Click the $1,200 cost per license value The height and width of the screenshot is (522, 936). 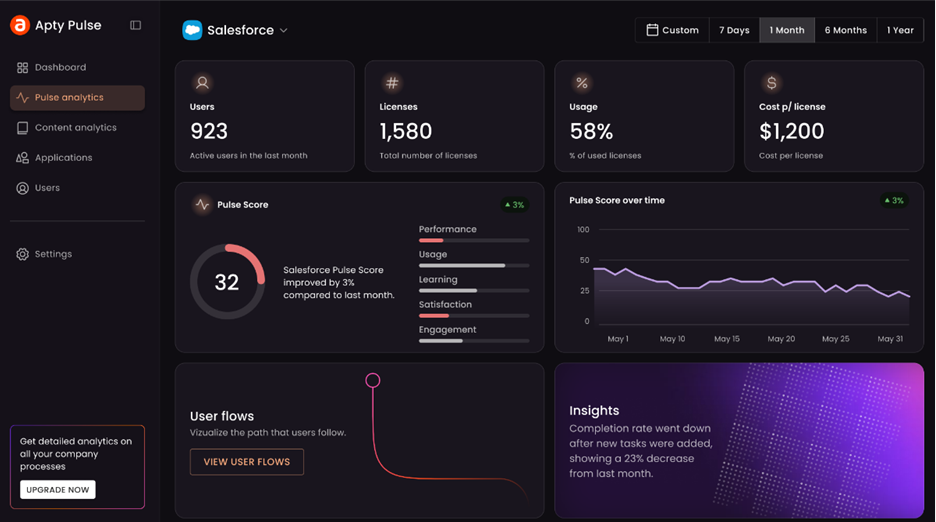(792, 131)
